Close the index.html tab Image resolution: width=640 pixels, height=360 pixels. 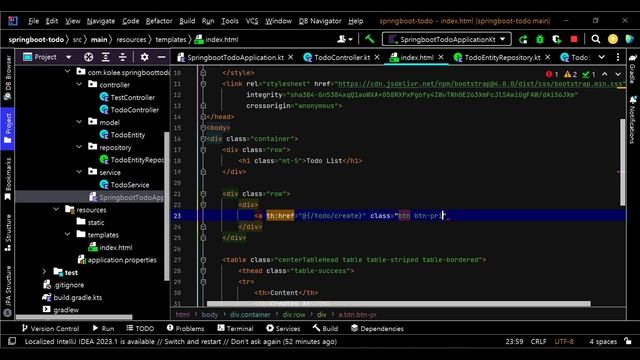click(x=441, y=57)
